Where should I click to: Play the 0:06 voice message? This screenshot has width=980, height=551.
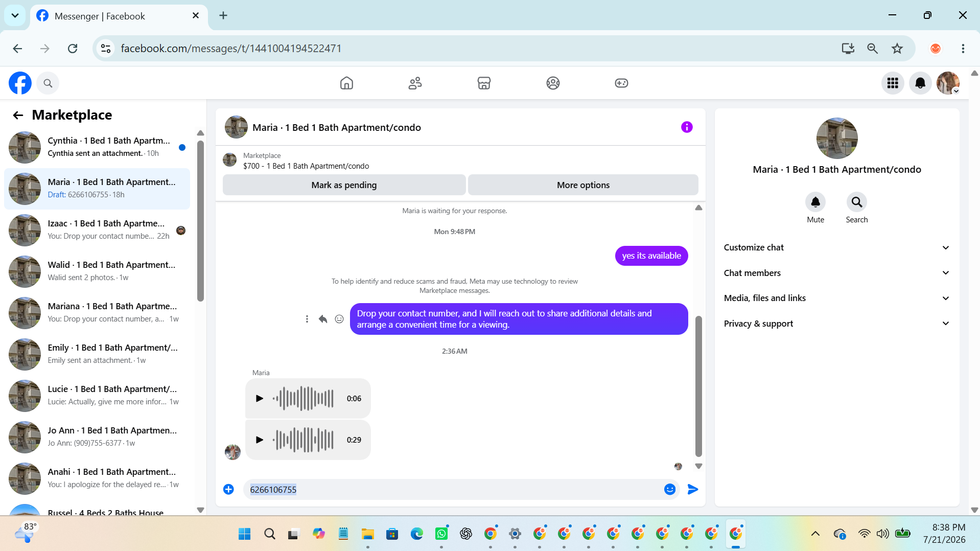[260, 399]
